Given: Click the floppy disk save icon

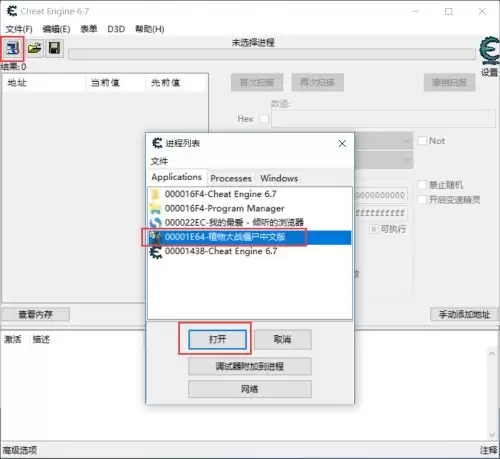Looking at the screenshot, I should (x=54, y=49).
